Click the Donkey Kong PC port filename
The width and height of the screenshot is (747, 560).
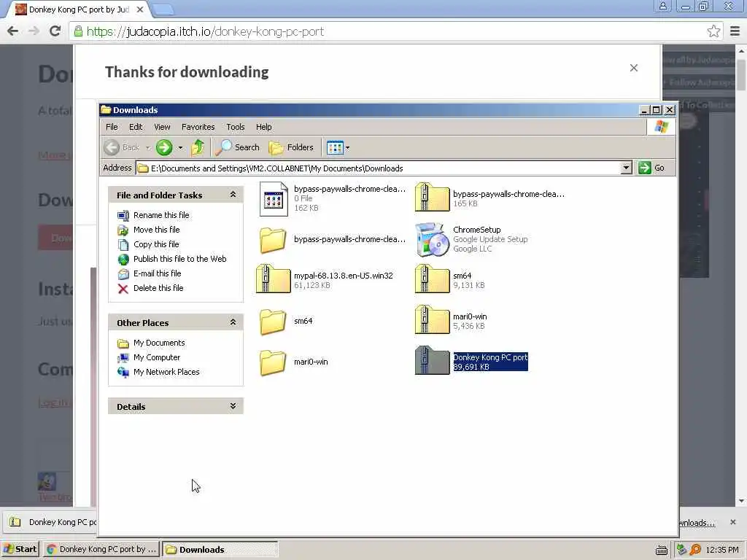(490, 357)
